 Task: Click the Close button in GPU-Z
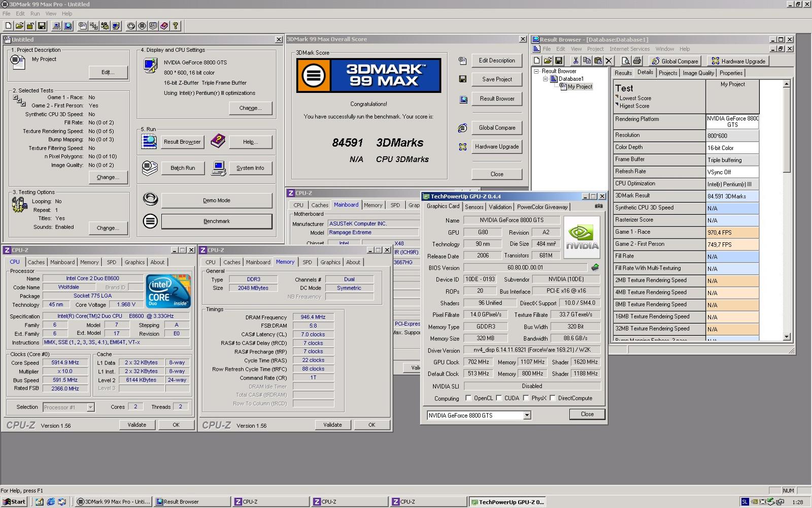pos(587,414)
